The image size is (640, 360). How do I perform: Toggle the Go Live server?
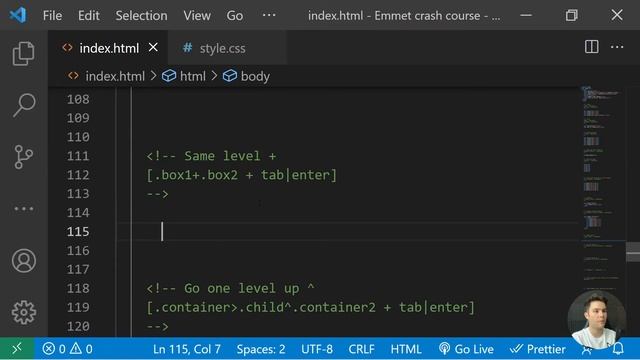tap(466, 349)
